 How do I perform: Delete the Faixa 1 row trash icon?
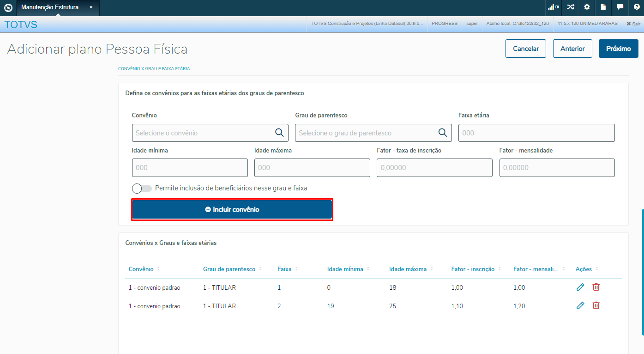click(596, 287)
